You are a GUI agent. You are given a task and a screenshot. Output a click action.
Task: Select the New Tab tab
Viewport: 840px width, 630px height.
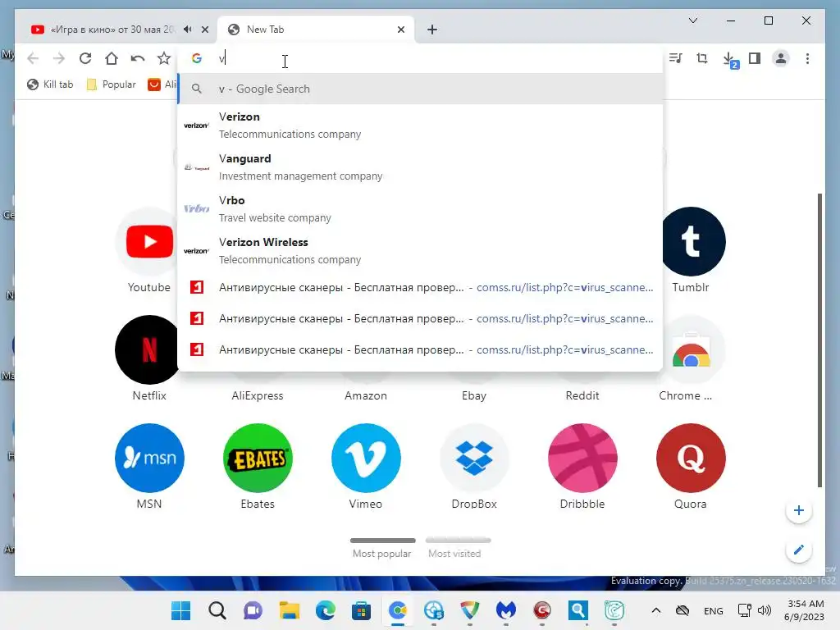pyautogui.click(x=316, y=30)
